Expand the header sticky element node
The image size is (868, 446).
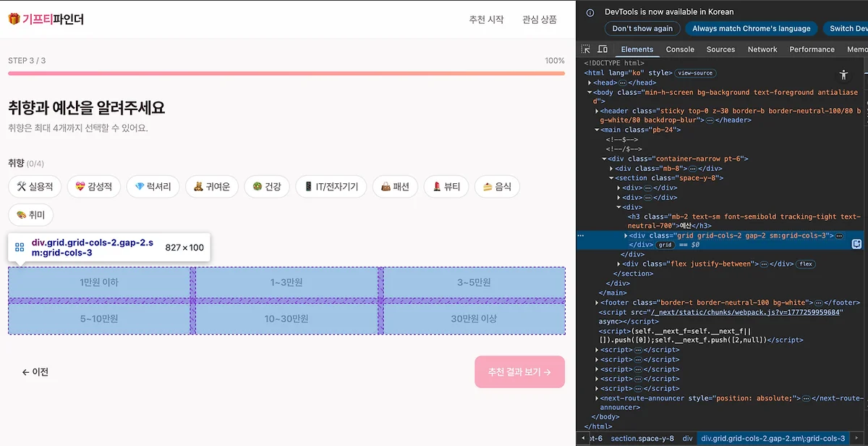pyautogui.click(x=597, y=111)
